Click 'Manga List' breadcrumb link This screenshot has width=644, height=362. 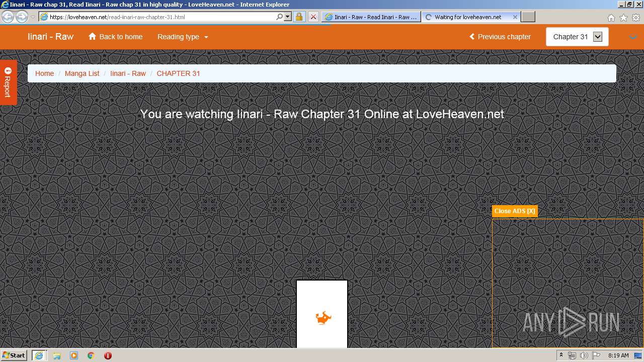pyautogui.click(x=82, y=73)
